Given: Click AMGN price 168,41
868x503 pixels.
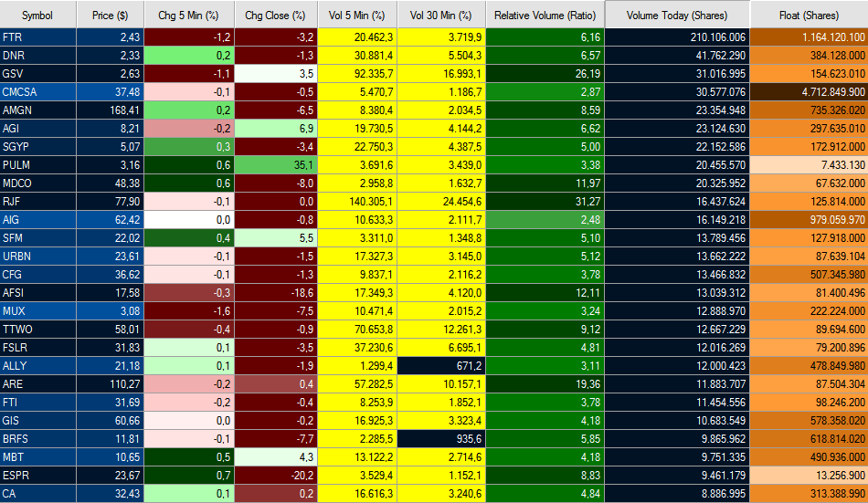Looking at the screenshot, I should 111,110.
